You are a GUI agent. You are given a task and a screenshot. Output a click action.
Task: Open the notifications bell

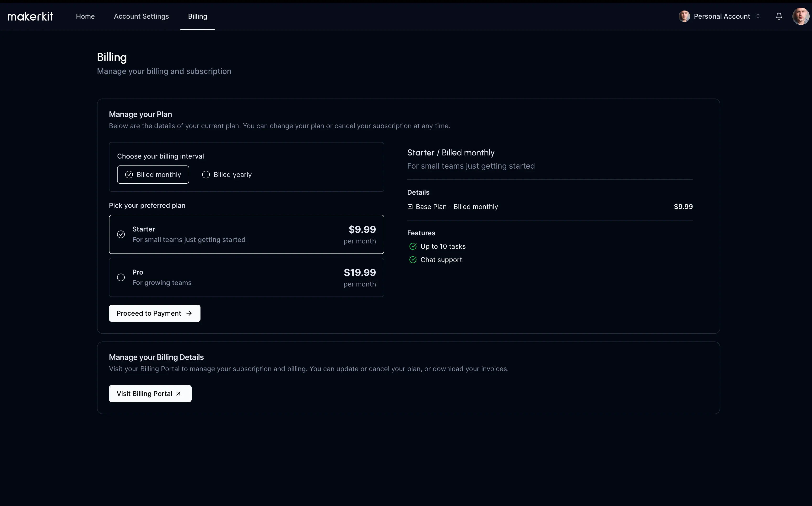pyautogui.click(x=779, y=16)
